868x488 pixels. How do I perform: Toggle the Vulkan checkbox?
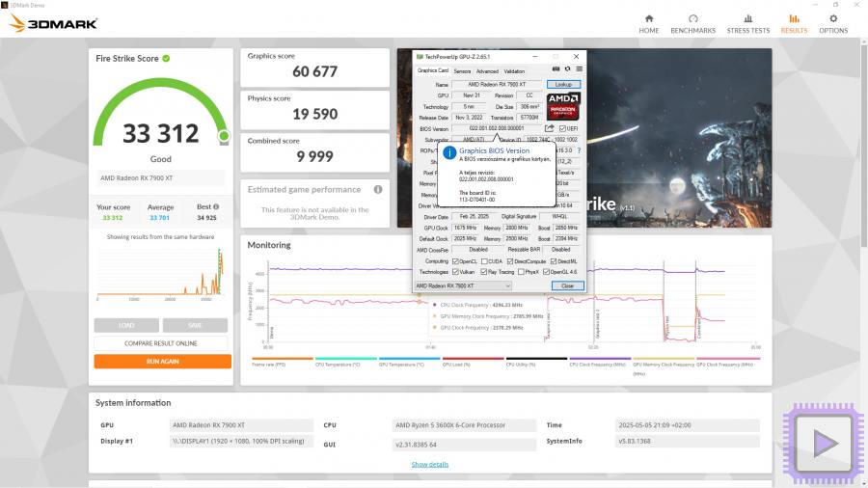click(455, 272)
